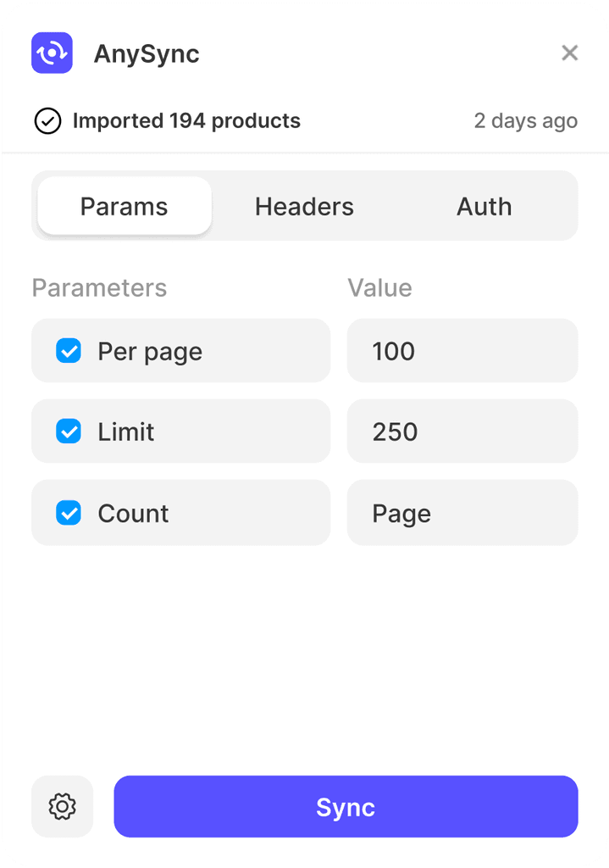
Task: Toggle the Limit parameter checkbox
Action: pyautogui.click(x=69, y=431)
